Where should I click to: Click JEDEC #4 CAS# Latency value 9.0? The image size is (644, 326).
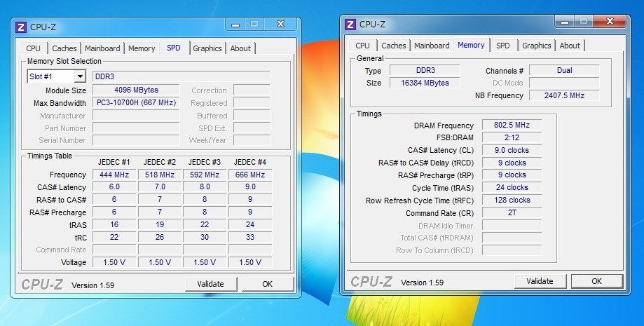(250, 187)
